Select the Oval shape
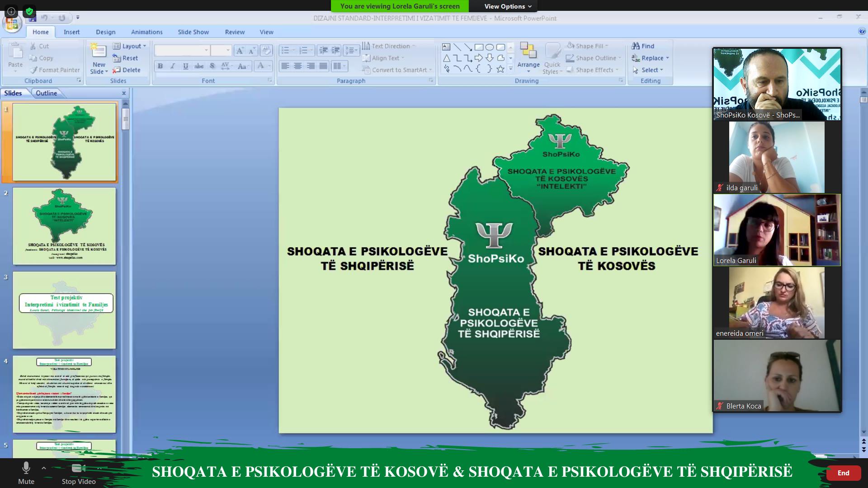 (490, 47)
